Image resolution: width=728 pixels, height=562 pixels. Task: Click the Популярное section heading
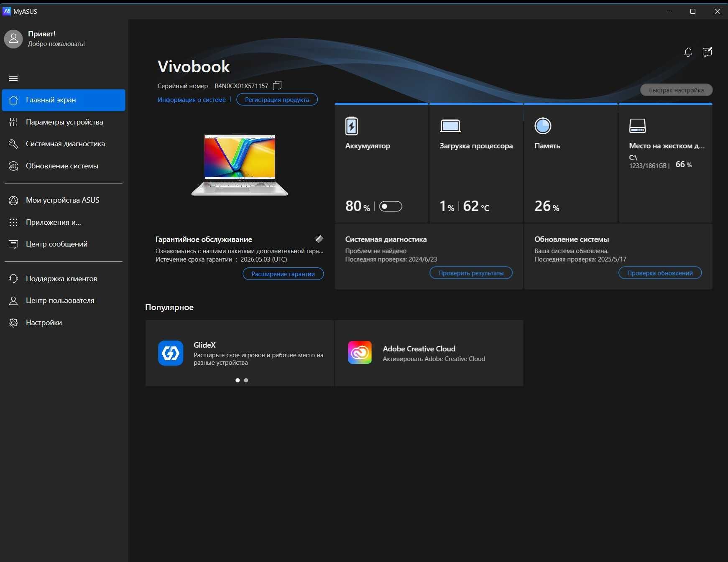click(169, 307)
